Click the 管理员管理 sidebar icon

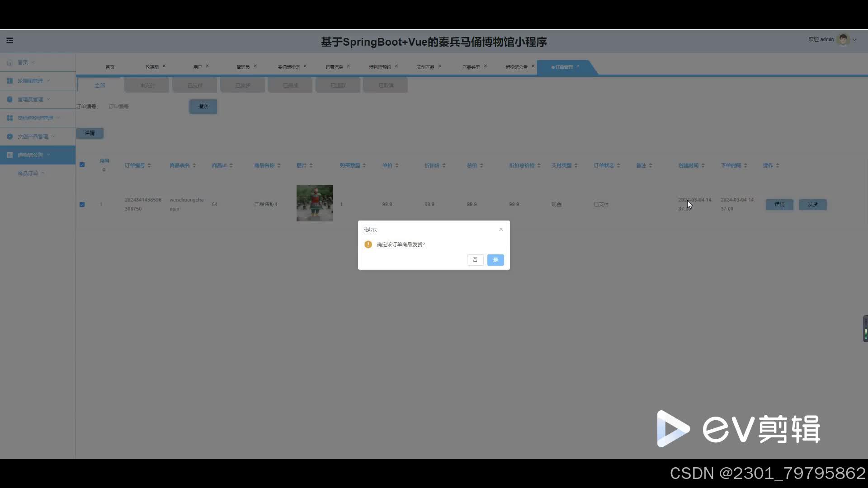tap(9, 99)
